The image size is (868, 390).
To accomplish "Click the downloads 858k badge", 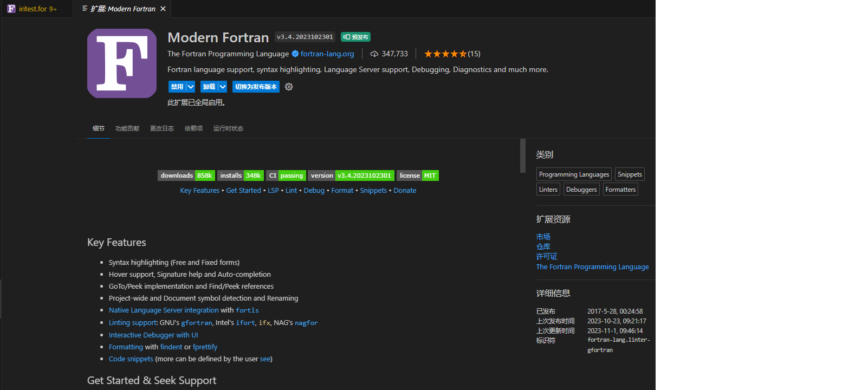I will [186, 175].
